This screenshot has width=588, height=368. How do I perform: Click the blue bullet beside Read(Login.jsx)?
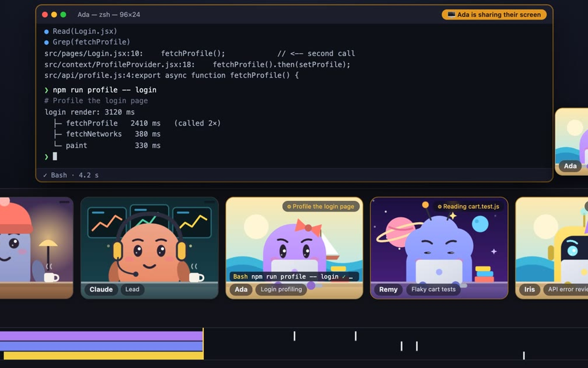click(x=46, y=32)
